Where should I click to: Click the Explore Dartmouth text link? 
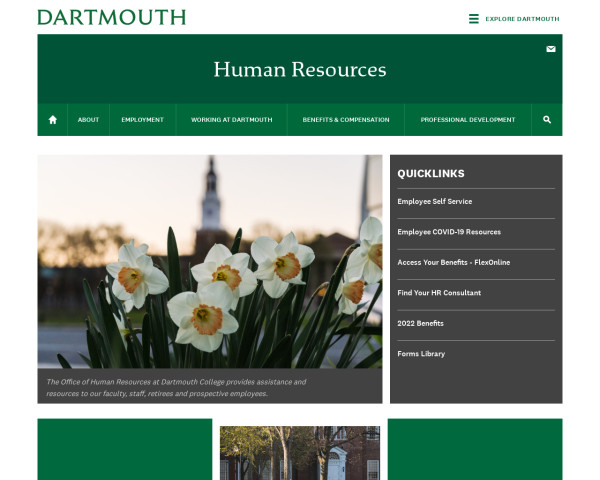[522, 19]
